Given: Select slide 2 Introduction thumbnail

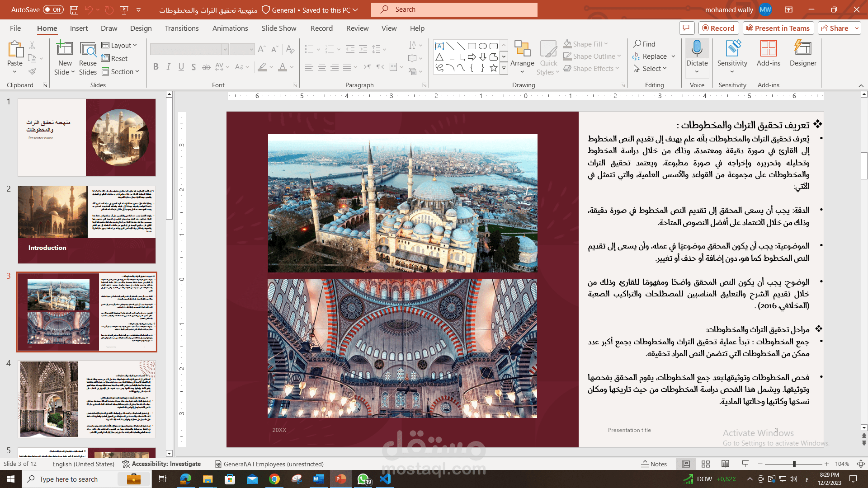Looking at the screenshot, I should click(87, 225).
